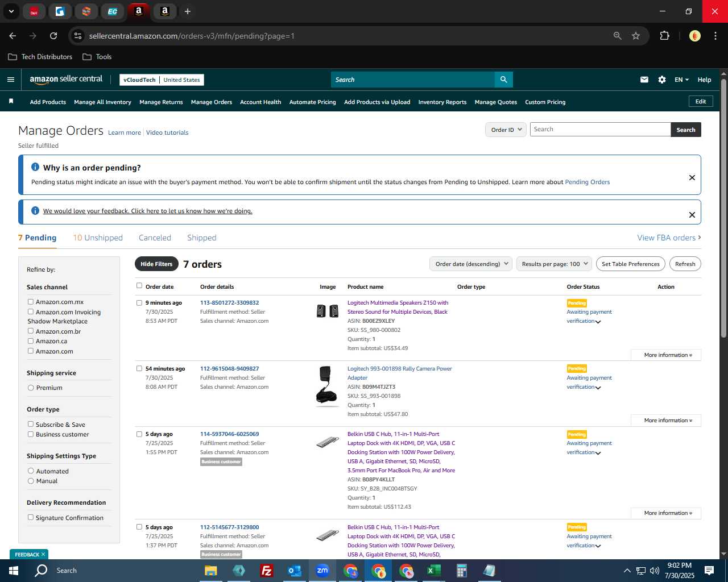Open the Order date (descending) sort dropdown
The height and width of the screenshot is (582, 728).
pyautogui.click(x=471, y=264)
